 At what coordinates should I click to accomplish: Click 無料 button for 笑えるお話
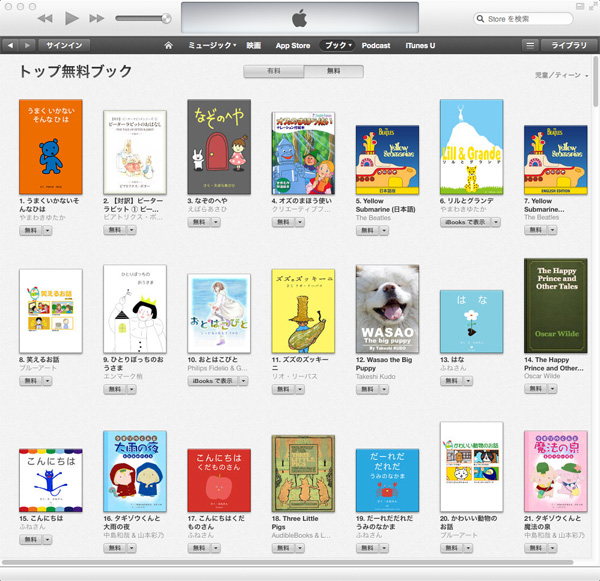31,381
